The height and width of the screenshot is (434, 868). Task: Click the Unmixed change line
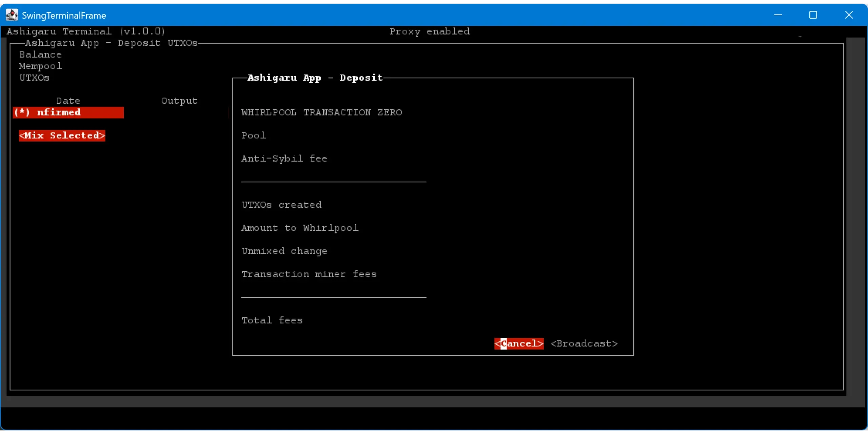(x=284, y=251)
